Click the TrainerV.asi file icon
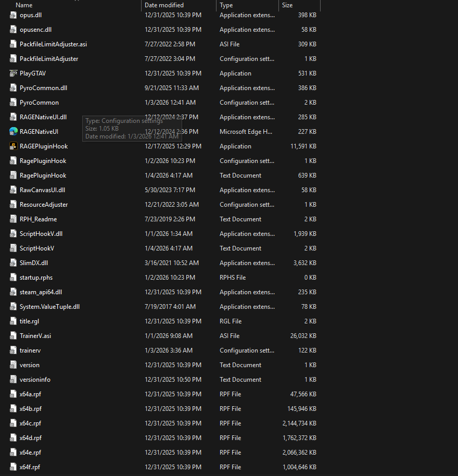This screenshot has width=458, height=476. [13, 335]
